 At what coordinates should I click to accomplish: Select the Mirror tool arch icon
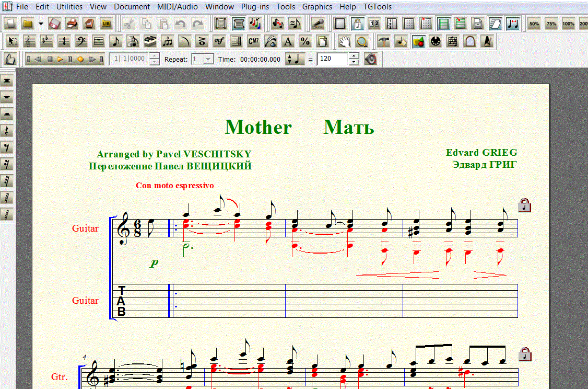470,41
